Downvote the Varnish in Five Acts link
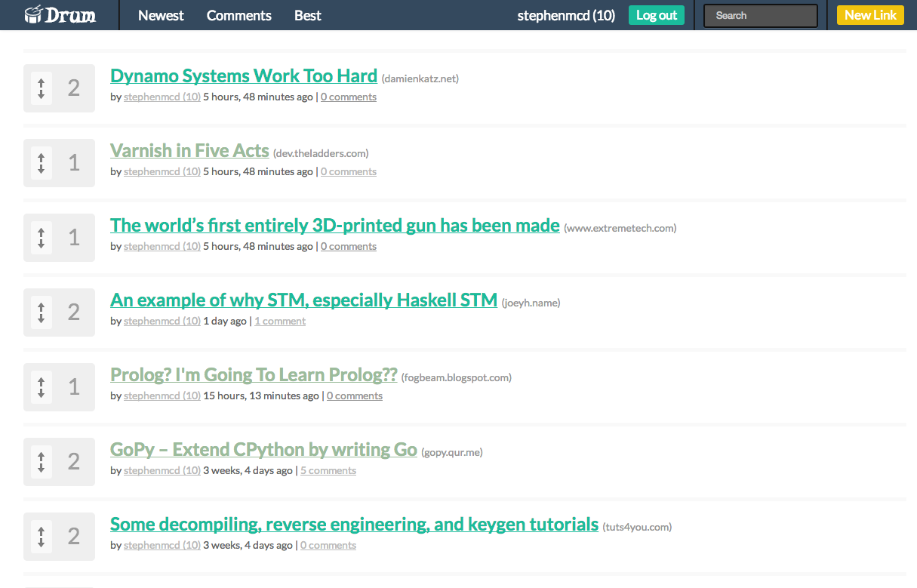 tap(42, 169)
